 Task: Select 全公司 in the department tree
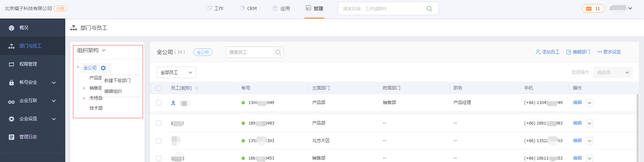(90, 68)
